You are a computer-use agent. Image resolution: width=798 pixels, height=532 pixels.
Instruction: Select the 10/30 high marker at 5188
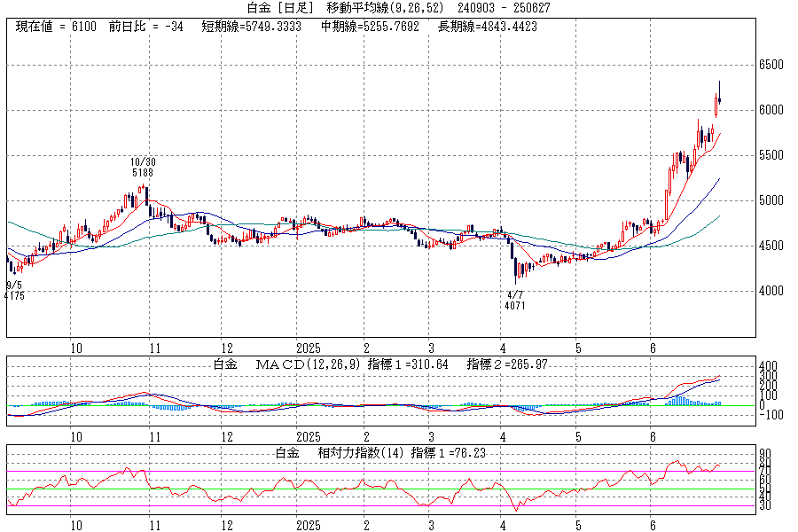(x=142, y=168)
